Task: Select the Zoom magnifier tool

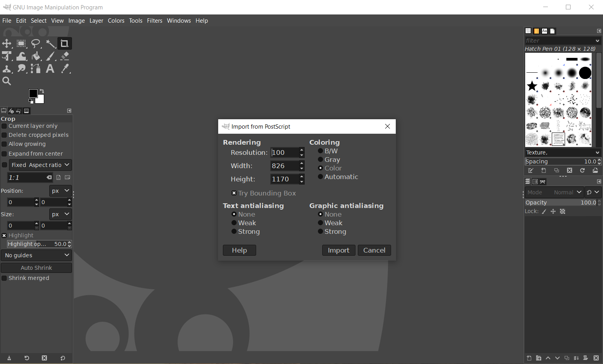Action: 7,81
